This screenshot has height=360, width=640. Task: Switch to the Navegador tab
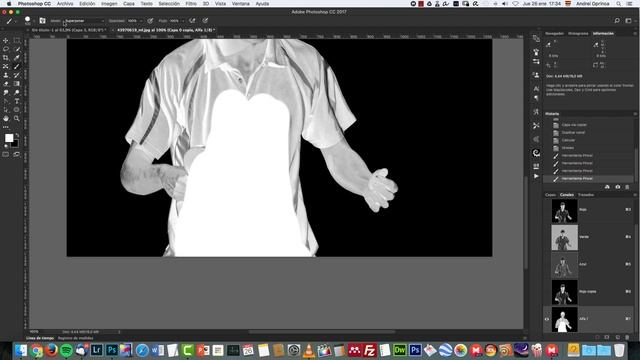point(554,33)
